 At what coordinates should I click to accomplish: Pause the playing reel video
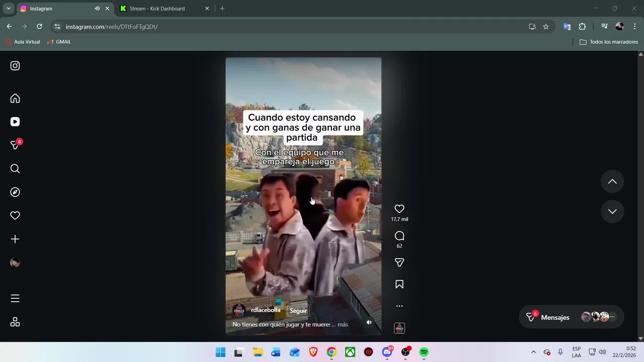303,196
